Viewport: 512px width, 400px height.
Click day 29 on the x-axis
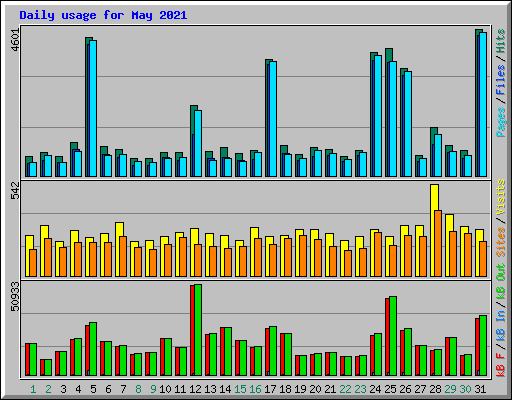[450, 389]
